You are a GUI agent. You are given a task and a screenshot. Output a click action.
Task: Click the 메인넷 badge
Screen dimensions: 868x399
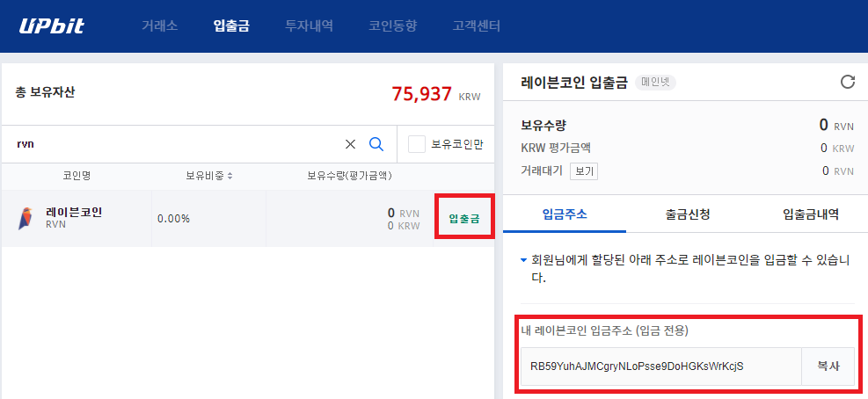tap(655, 83)
